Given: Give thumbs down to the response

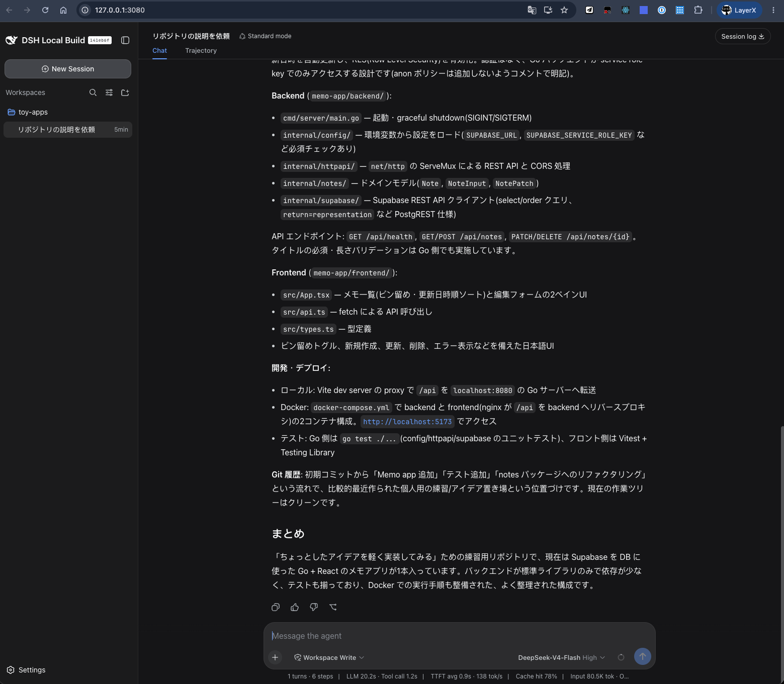Looking at the screenshot, I should coord(314,607).
